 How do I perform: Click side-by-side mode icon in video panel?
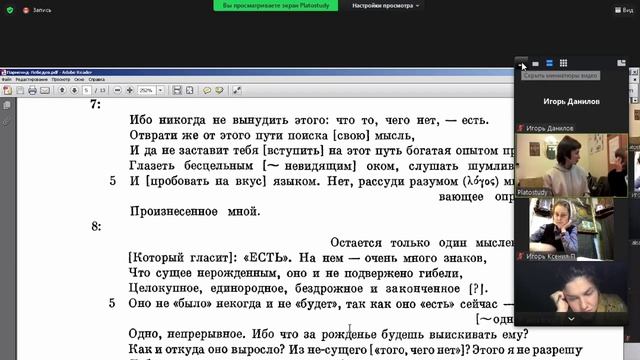coord(621,63)
